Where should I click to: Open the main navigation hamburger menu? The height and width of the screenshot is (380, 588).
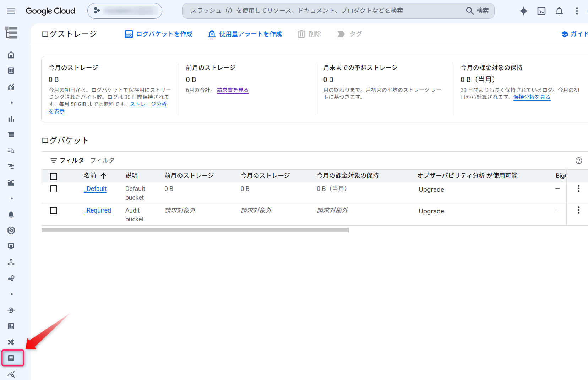tap(11, 11)
